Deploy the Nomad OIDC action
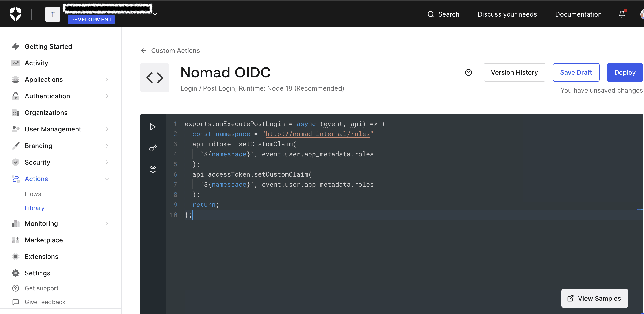The image size is (644, 314). tap(623, 72)
